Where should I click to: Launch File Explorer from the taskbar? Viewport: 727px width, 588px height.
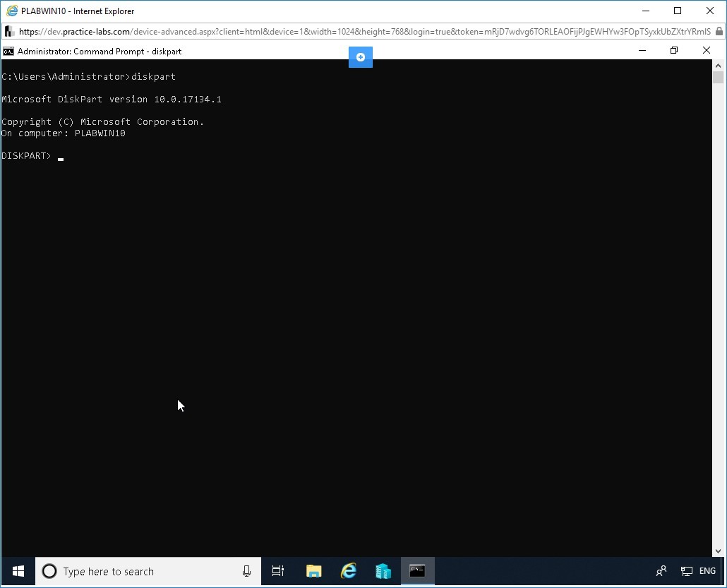(x=314, y=571)
